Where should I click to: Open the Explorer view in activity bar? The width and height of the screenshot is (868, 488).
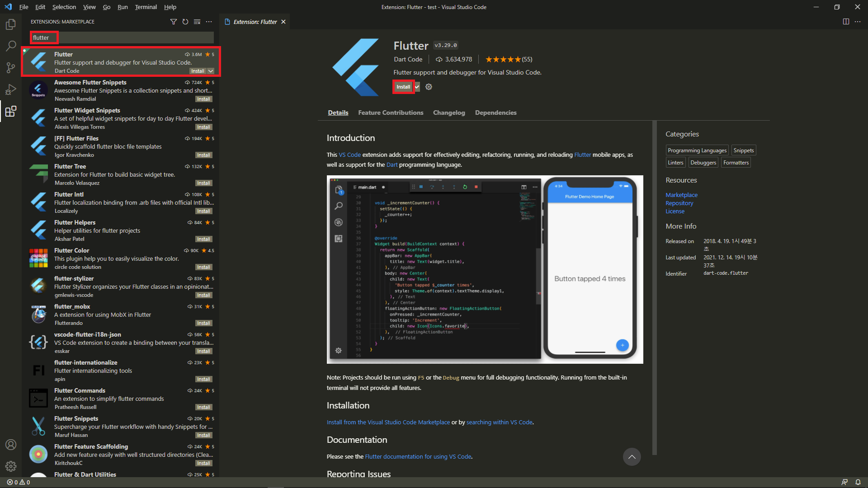(x=11, y=24)
